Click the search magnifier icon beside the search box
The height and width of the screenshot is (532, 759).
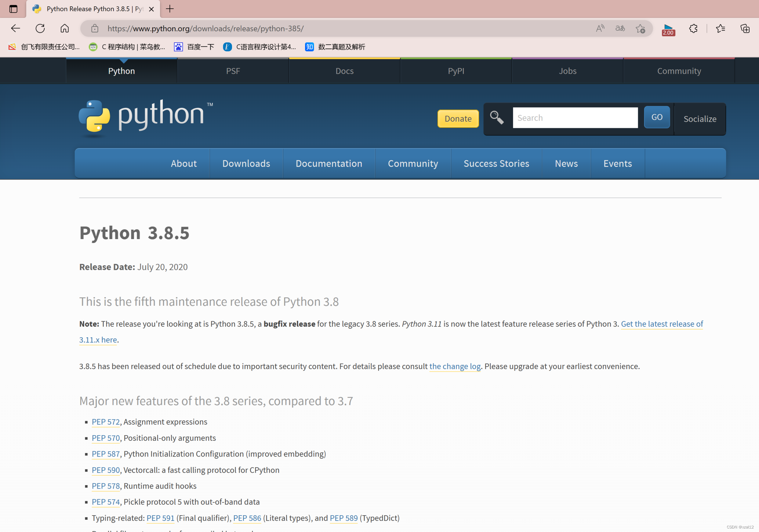coord(497,118)
